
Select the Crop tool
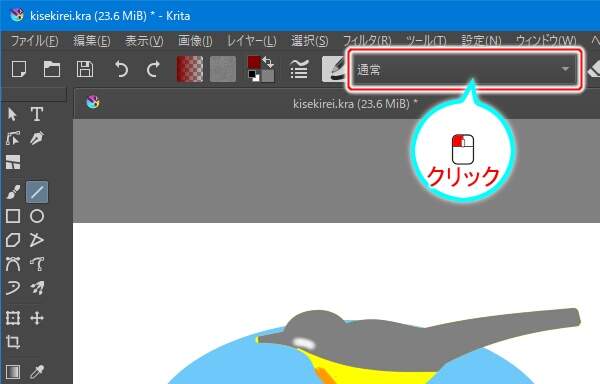(13, 342)
